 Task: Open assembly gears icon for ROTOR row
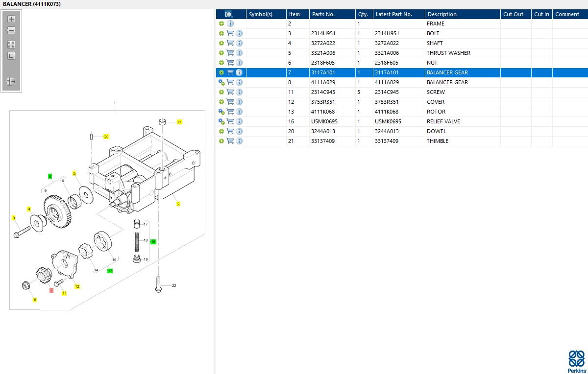pyautogui.click(x=221, y=112)
